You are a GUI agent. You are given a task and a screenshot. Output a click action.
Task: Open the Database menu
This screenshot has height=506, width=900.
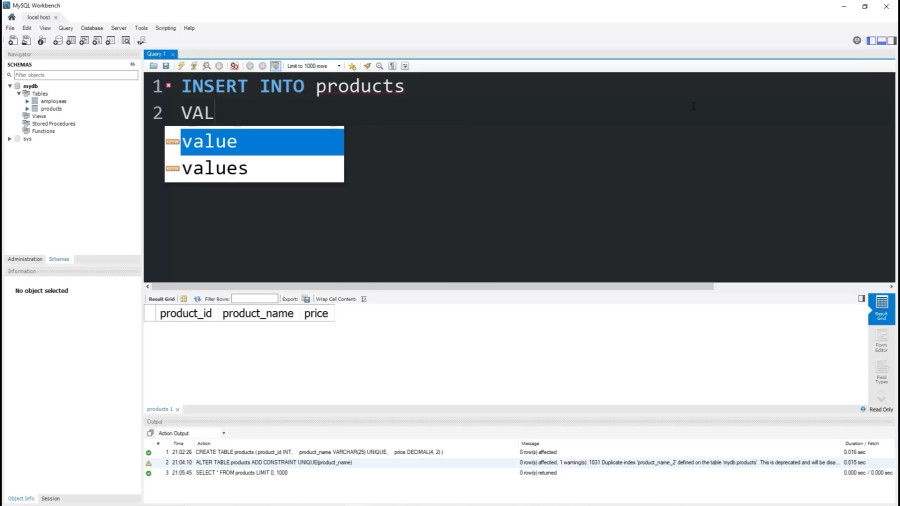(x=92, y=28)
